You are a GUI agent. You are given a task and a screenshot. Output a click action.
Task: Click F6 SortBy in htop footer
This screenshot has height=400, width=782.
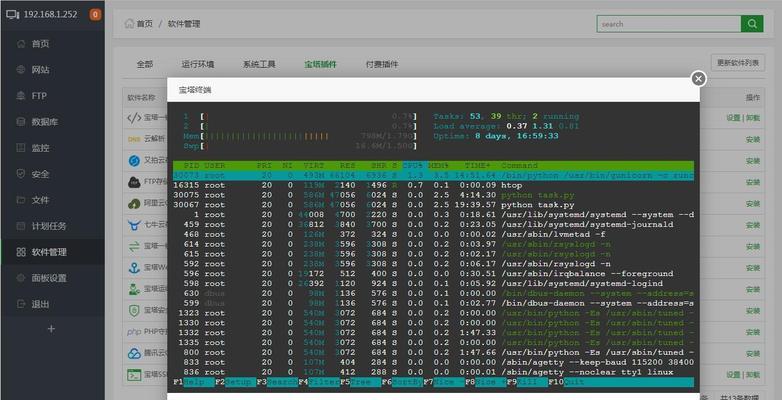pos(401,382)
